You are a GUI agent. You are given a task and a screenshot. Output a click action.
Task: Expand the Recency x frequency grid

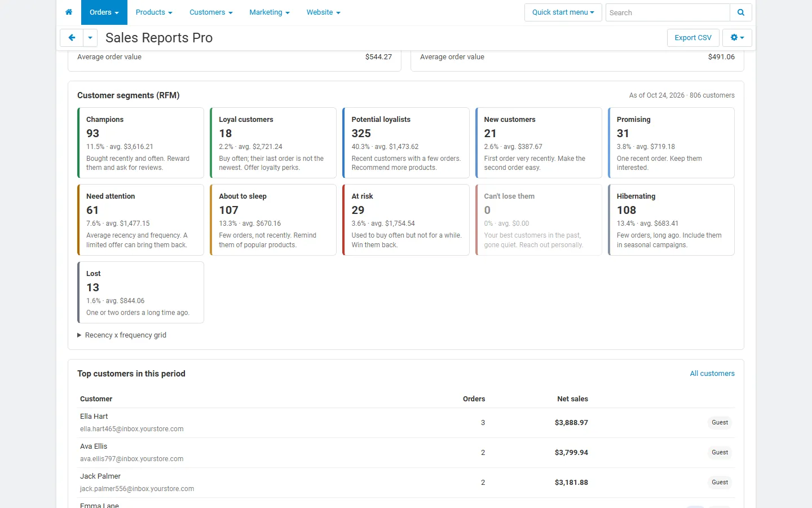coord(122,335)
